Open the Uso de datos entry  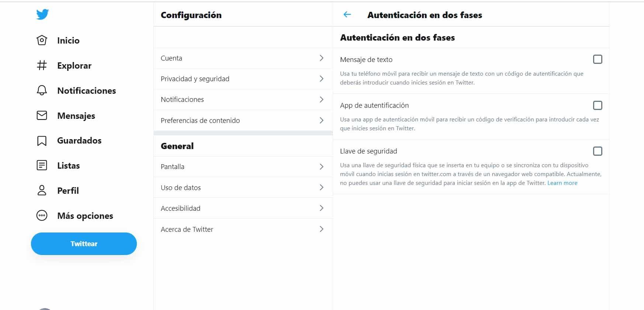point(181,187)
